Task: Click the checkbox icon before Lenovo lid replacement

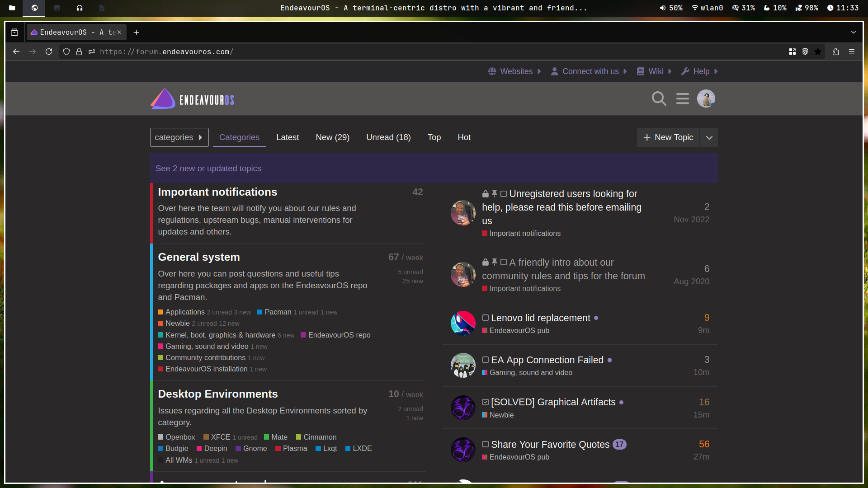Action: coord(486,318)
